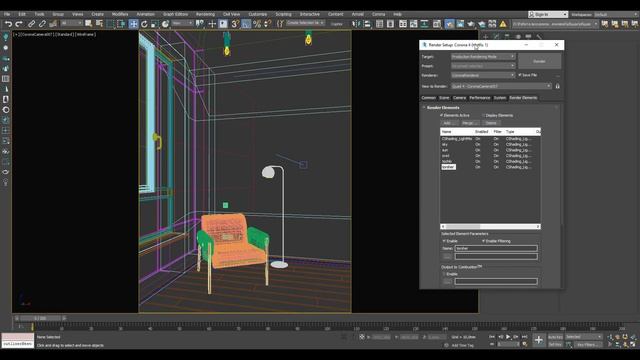Select the Unlink selection tool

[x=42, y=24]
